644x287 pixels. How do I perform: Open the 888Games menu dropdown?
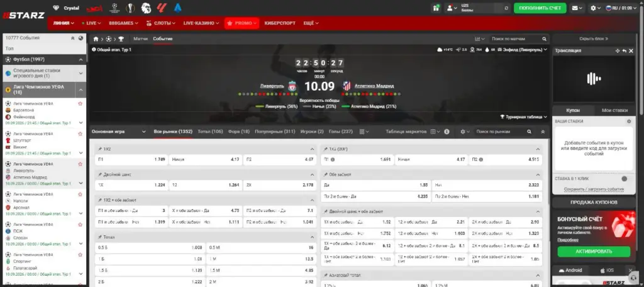(123, 23)
